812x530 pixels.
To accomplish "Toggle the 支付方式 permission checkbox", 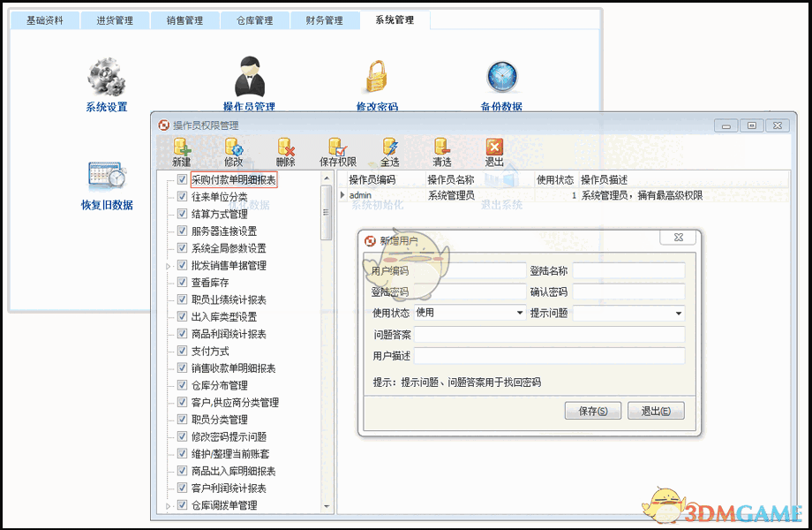I will pos(182,351).
